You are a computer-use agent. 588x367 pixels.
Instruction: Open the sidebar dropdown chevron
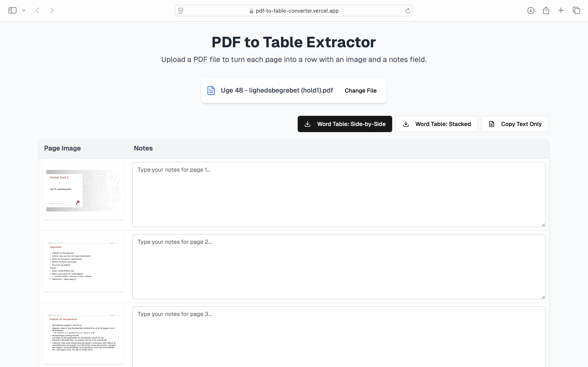pyautogui.click(x=23, y=10)
